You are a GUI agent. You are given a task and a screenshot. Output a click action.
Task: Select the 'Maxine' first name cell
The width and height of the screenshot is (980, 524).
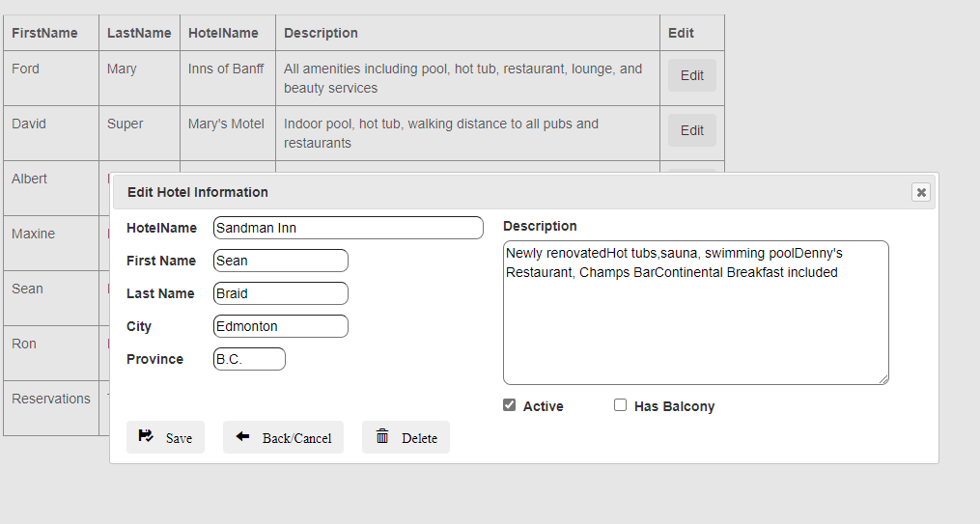51,243
